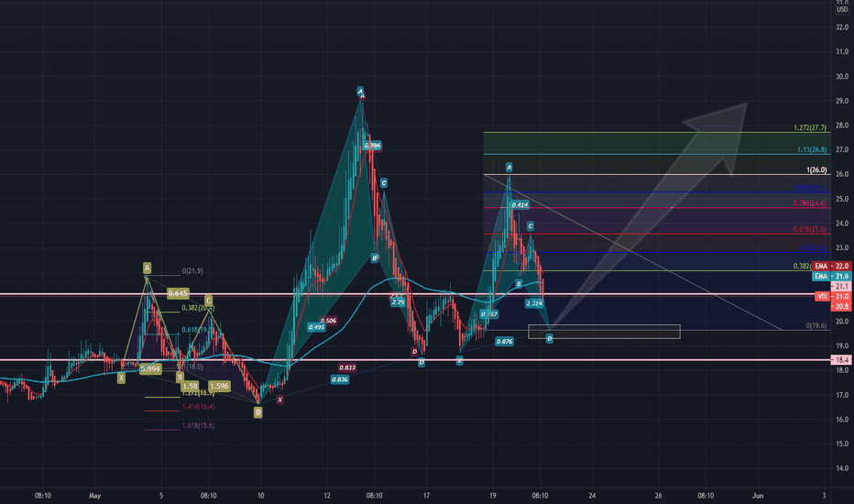Screen dimensions: 854x504
Task: Select the 0.618(23.5) Fibonacci label
Action: pos(809,229)
